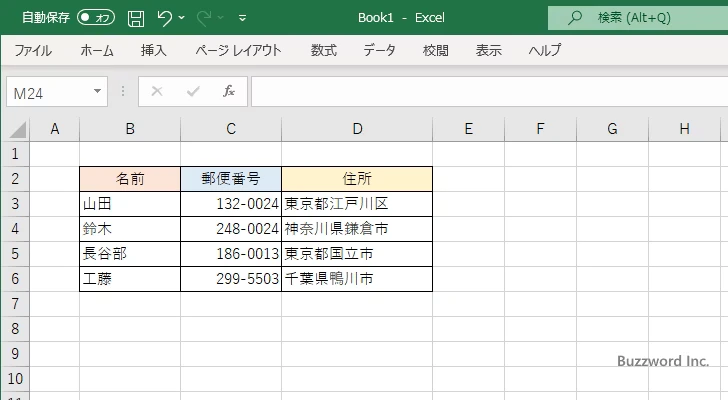This screenshot has width=728, height=400.
Task: Open the ページ レイアウト tab
Action: [238, 50]
